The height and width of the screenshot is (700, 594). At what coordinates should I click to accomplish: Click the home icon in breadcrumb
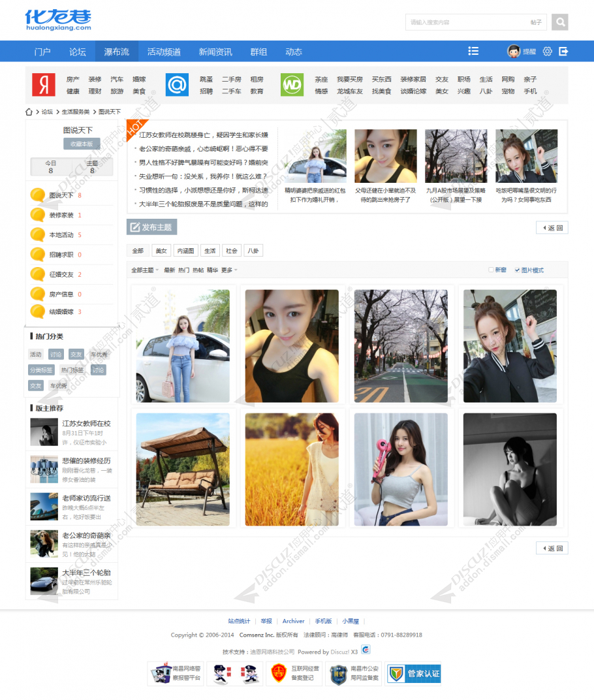click(x=29, y=112)
